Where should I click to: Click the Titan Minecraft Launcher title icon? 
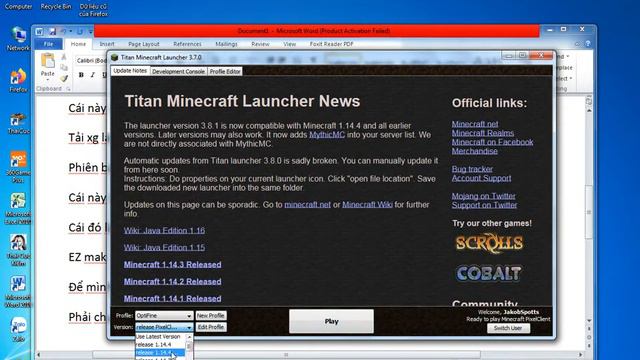(x=115, y=58)
